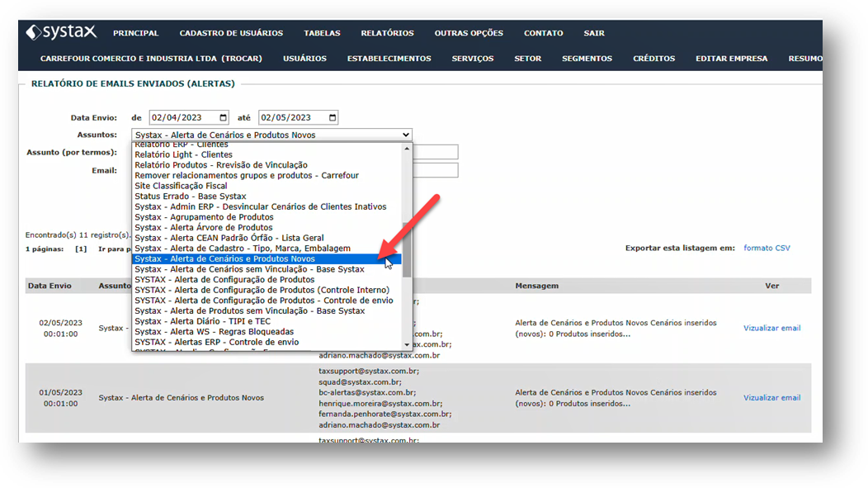
Task: Click Mensagem column header
Action: point(536,286)
